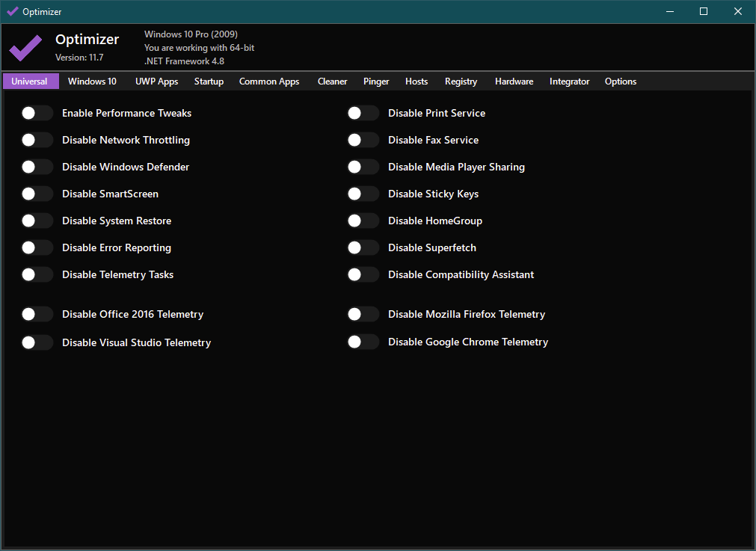The image size is (756, 551).
Task: Toggle Disable Google Chrome Telemetry
Action: (363, 342)
